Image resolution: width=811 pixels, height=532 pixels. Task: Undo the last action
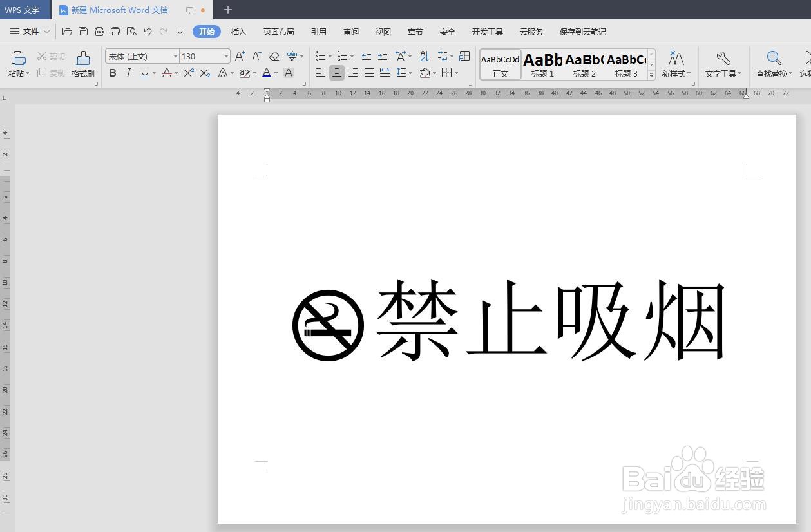pyautogui.click(x=148, y=32)
